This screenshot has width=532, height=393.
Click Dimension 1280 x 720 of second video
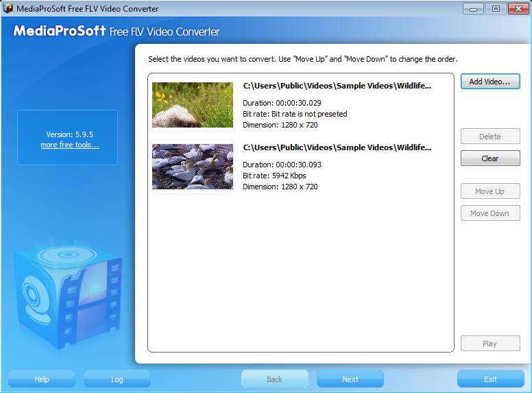point(280,187)
